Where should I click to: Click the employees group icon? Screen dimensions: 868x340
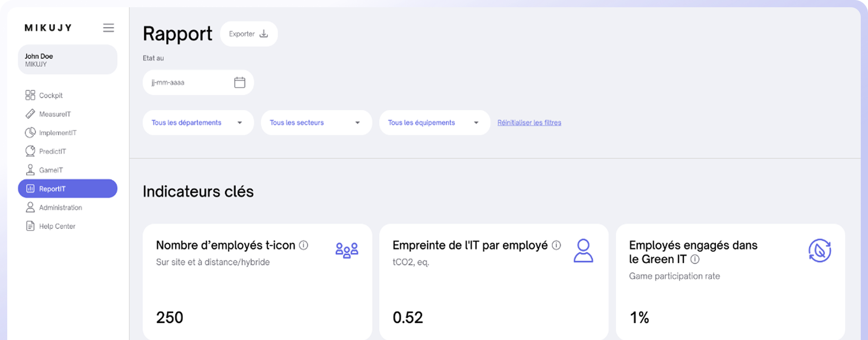347,250
